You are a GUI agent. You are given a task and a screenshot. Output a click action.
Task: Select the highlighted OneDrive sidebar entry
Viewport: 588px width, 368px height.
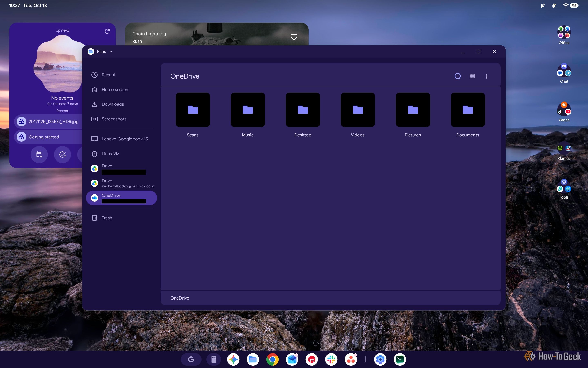point(121,198)
